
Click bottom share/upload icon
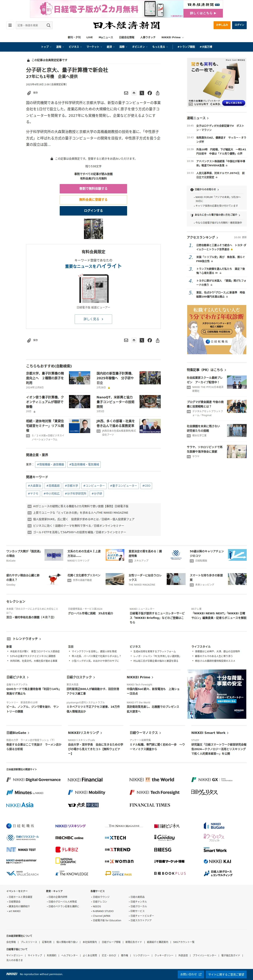tap(157, 340)
